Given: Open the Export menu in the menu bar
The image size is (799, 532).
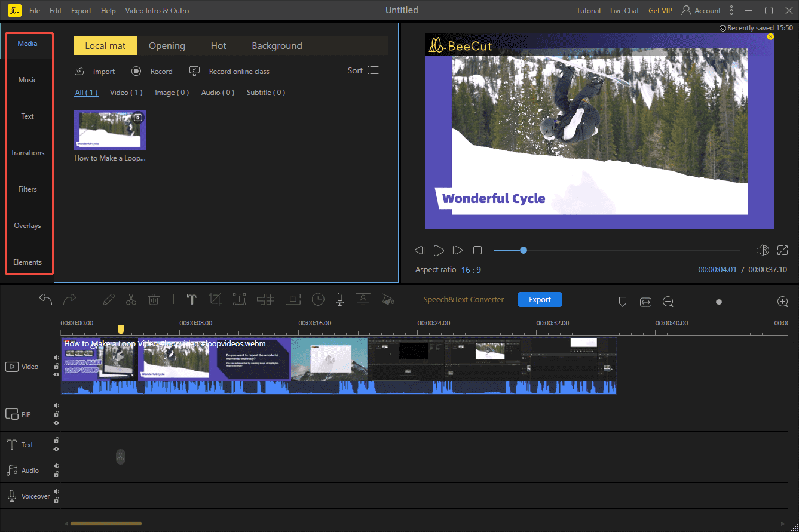Looking at the screenshot, I should [81, 10].
